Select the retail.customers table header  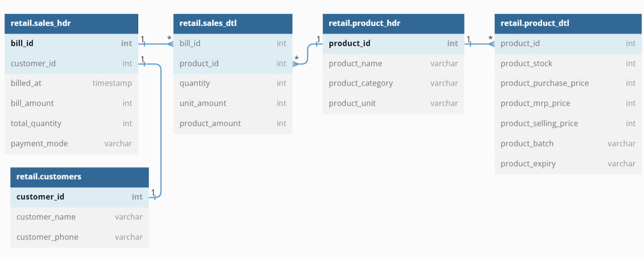(x=79, y=177)
